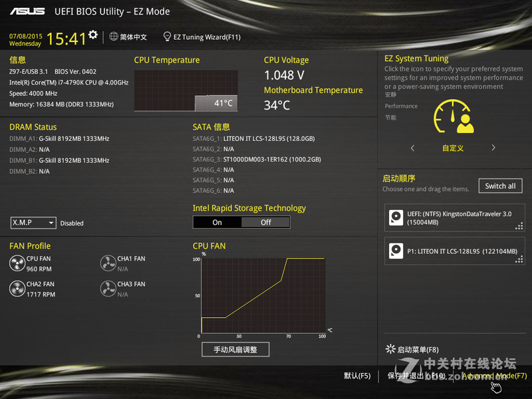Open the 简体中文 language dropdown
The image size is (532, 399).
point(128,37)
